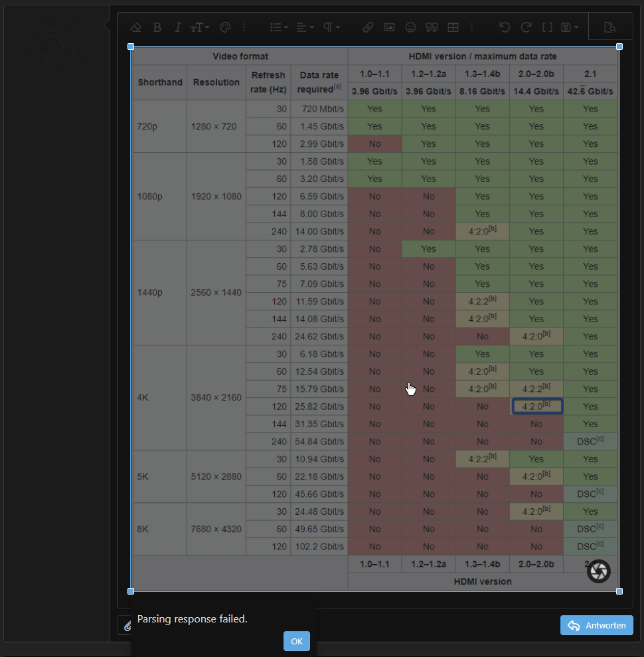This screenshot has width=644, height=657.
Task: Click the remove formatting eraser icon
Action: point(135,28)
